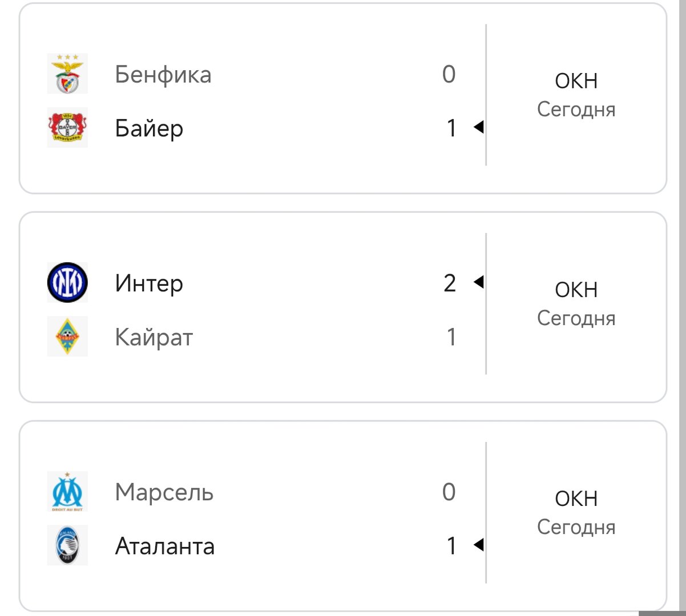Image resolution: width=686 pixels, height=616 pixels.
Task: Select the Кайрат team name
Action: click(154, 337)
